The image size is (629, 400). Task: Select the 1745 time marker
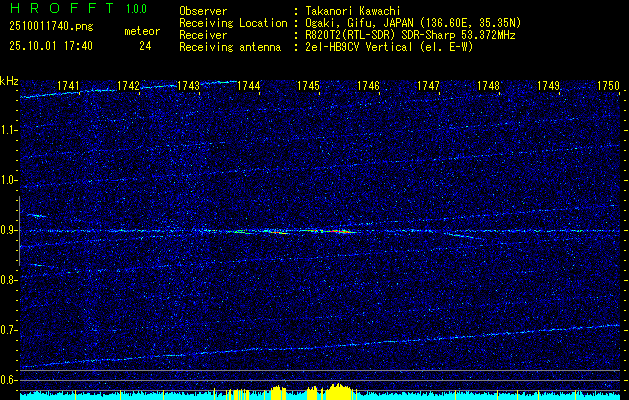[309, 87]
